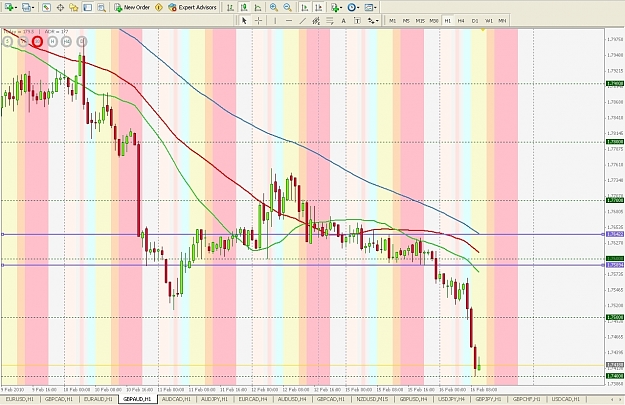The width and height of the screenshot is (625, 405).
Task: Toggle the Strategy Tester panel
Action: (102, 7)
